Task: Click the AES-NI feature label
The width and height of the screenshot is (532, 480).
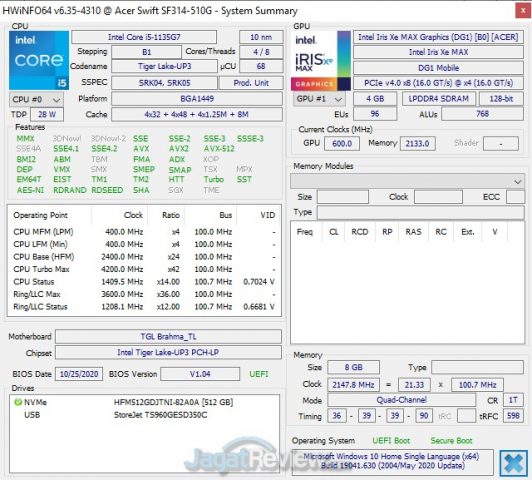Action: point(30,190)
